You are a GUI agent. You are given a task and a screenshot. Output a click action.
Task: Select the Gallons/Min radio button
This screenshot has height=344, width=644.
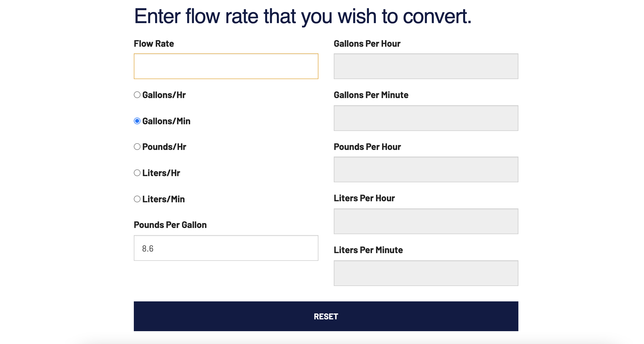pyautogui.click(x=137, y=121)
